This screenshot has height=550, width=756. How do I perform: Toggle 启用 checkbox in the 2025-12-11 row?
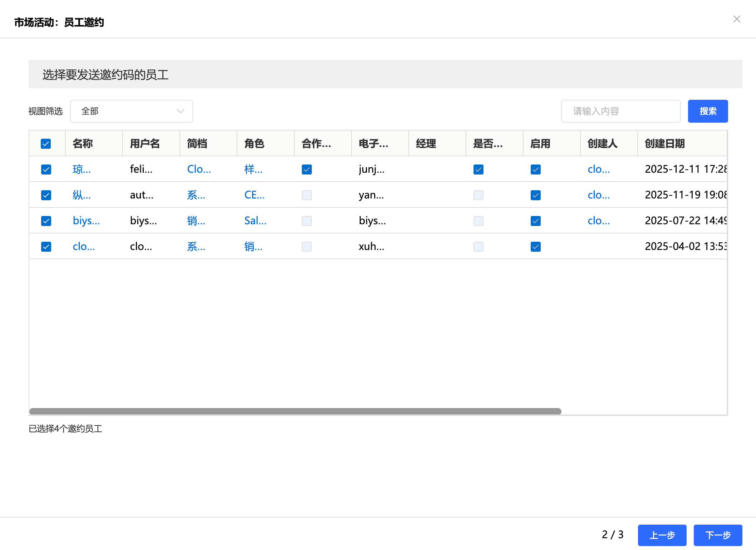(535, 169)
